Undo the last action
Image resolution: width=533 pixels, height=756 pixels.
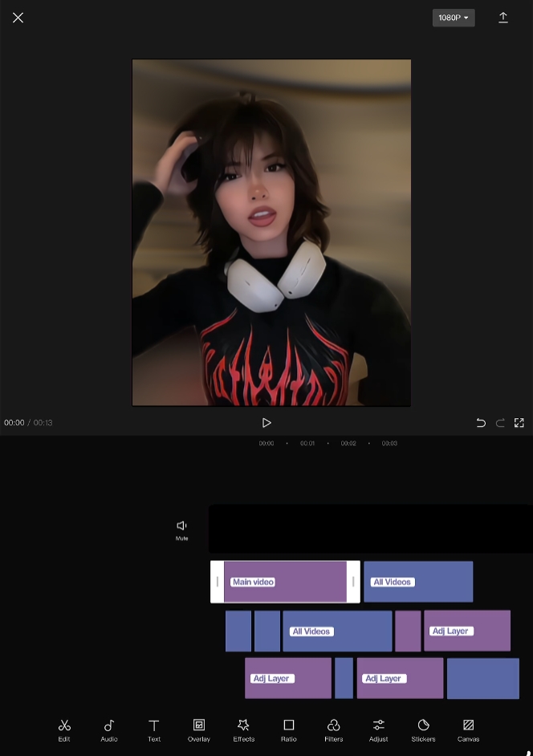(x=481, y=423)
